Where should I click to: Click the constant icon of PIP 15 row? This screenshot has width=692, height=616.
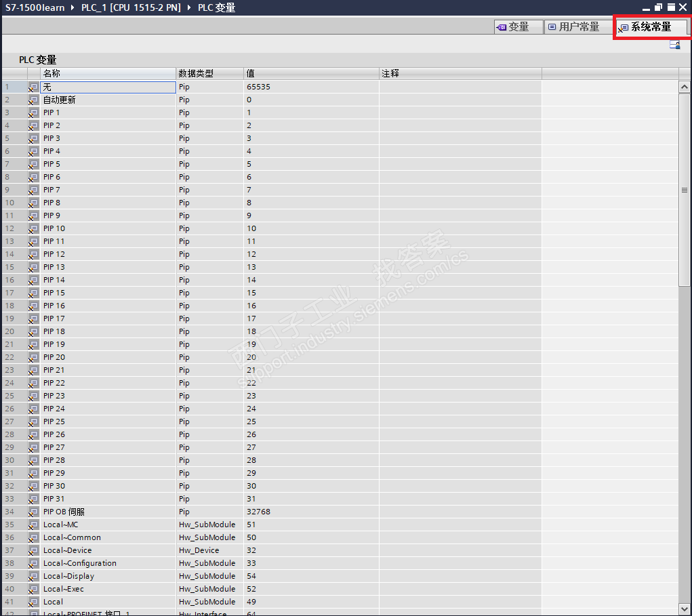[x=33, y=293]
